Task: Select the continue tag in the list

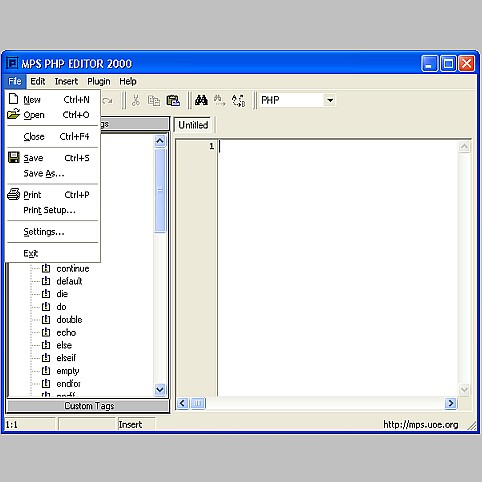Action: point(73,269)
